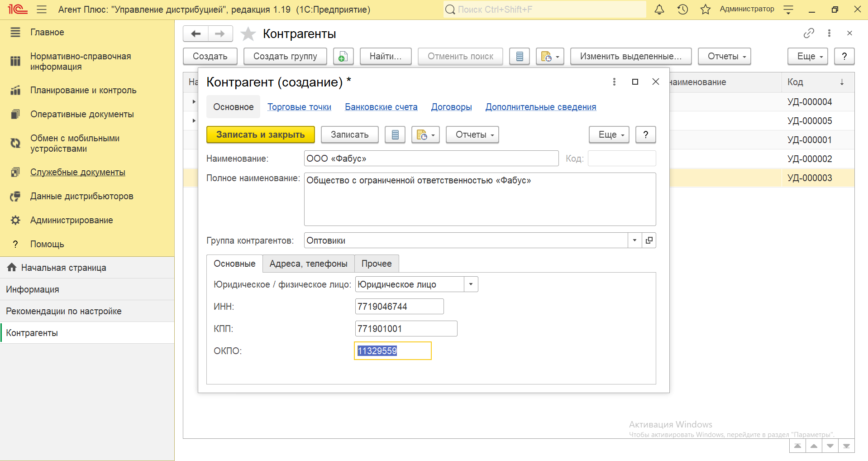Viewport: 868px width, 461px height.
Task: Open the dialog Еще dropdown
Action: 609,135
